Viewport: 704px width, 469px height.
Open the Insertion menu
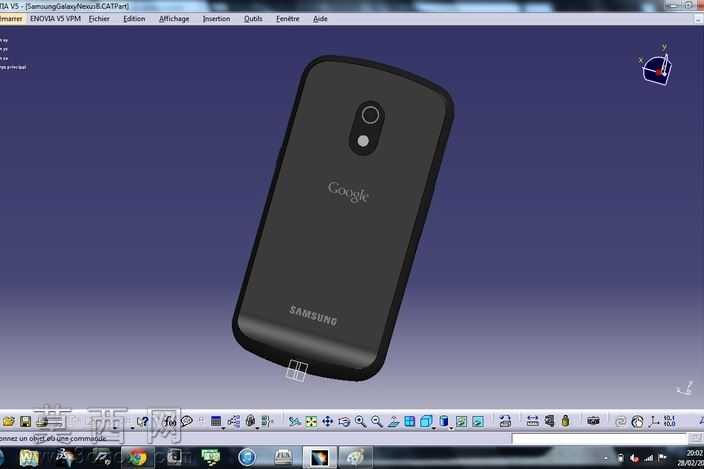[216, 19]
